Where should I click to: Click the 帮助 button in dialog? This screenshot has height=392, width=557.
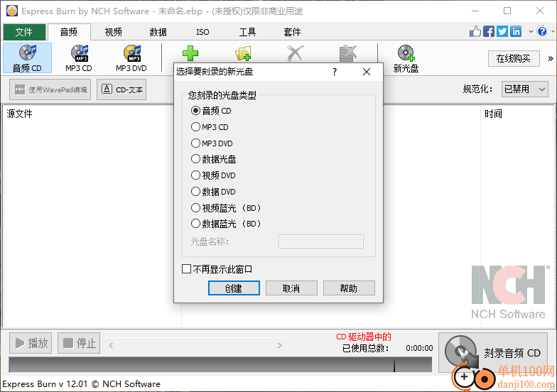click(x=349, y=288)
